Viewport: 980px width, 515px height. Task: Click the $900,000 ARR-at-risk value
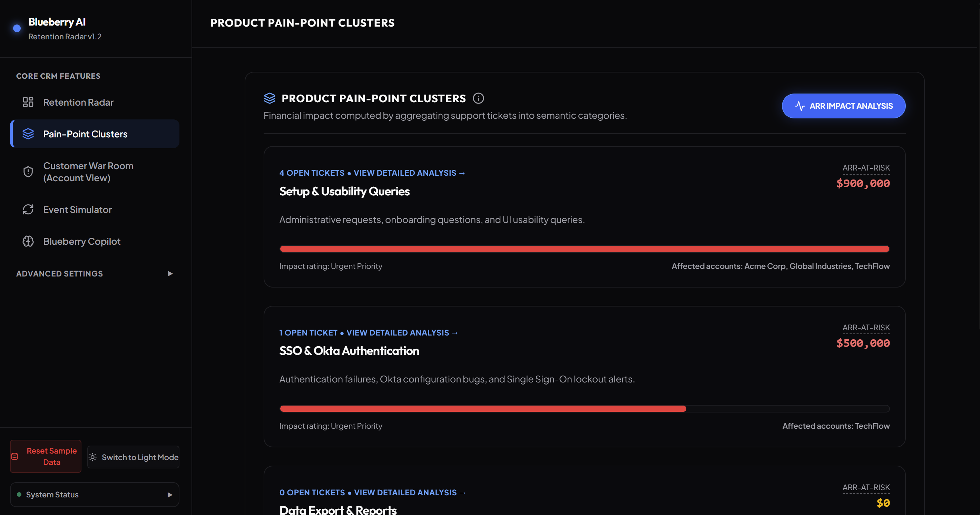pos(863,184)
